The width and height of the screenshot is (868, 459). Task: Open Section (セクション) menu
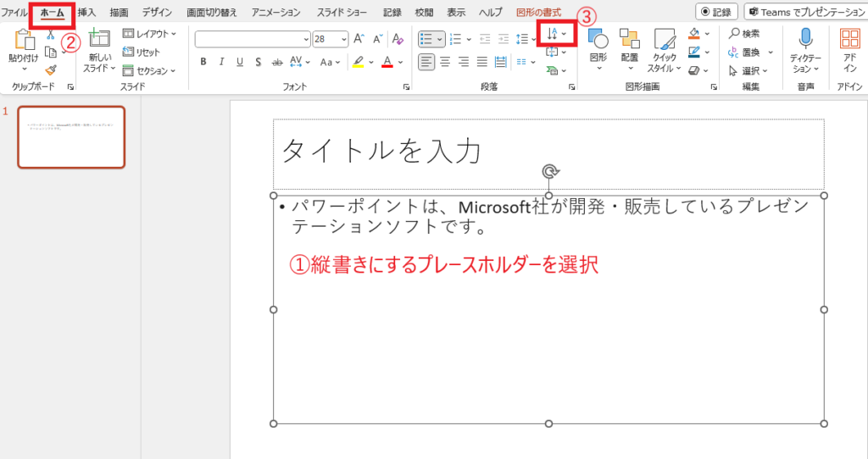(x=149, y=71)
